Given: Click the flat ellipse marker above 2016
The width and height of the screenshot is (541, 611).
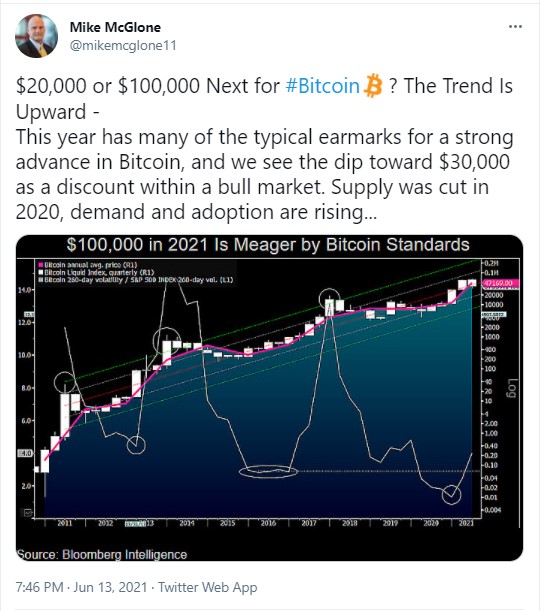Looking at the screenshot, I should (x=268, y=471).
